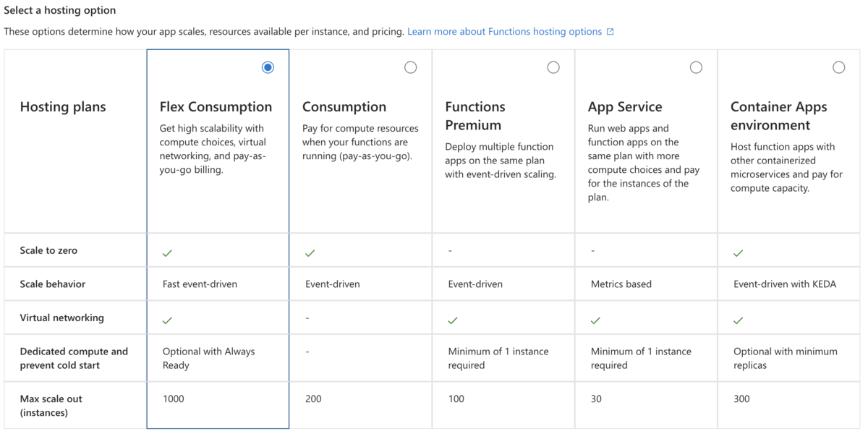Viewport: 868px width, 434px height.
Task: Click Max scale out (instances) label
Action: tap(51, 406)
